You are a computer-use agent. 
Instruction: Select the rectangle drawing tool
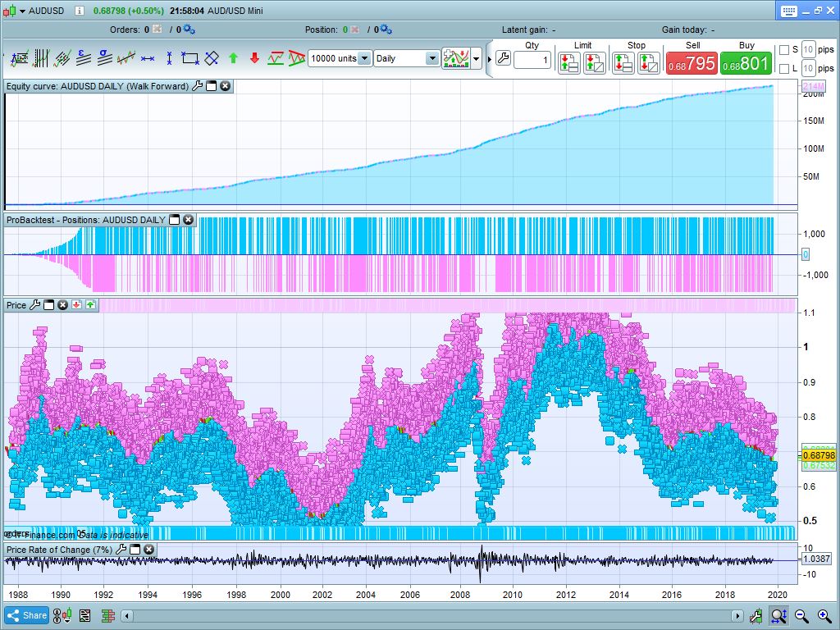click(x=190, y=58)
